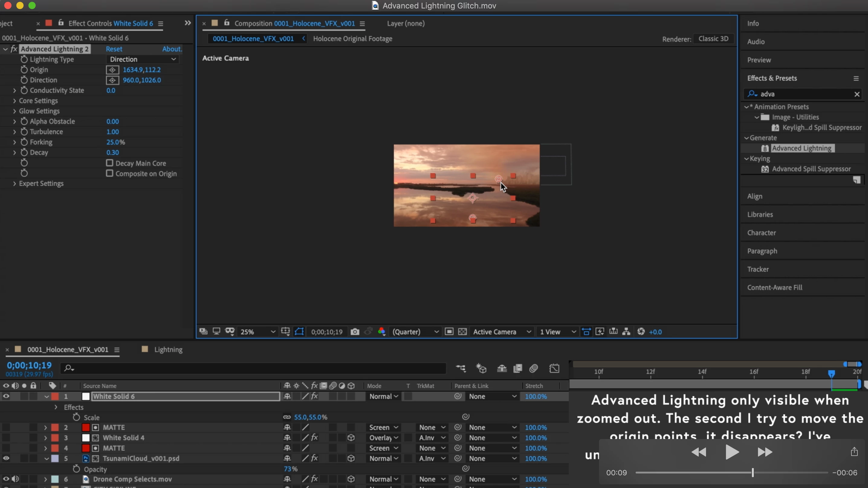Expand the Glow Settings group
868x488 pixels.
coord(15,111)
